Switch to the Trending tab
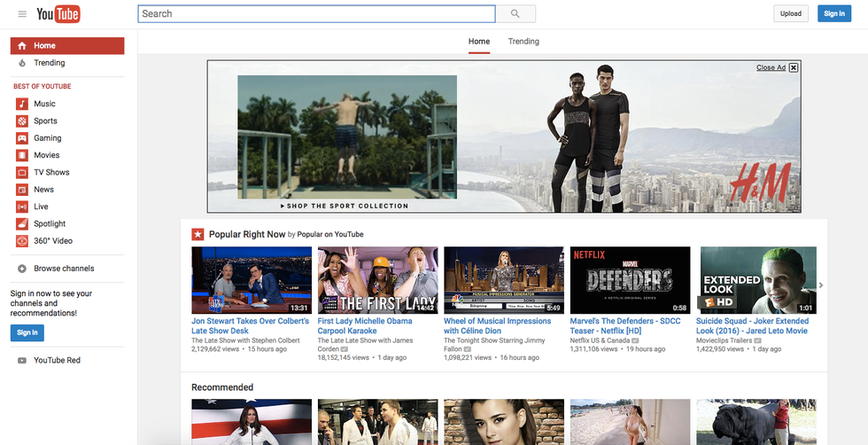 tap(523, 42)
